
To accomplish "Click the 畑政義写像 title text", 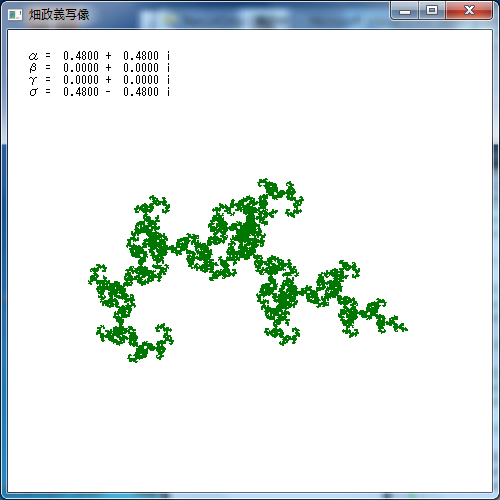I will tap(59, 15).
